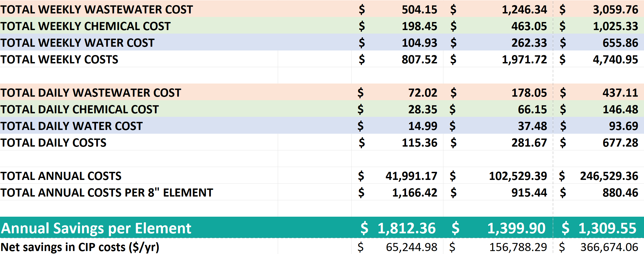Click the per-element cost 1,166.42
This screenshot has height=254, width=644.
pyautogui.click(x=415, y=193)
